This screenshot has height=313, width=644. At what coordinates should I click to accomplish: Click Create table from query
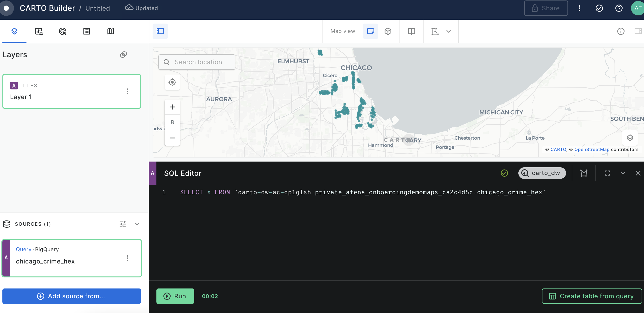(592, 296)
